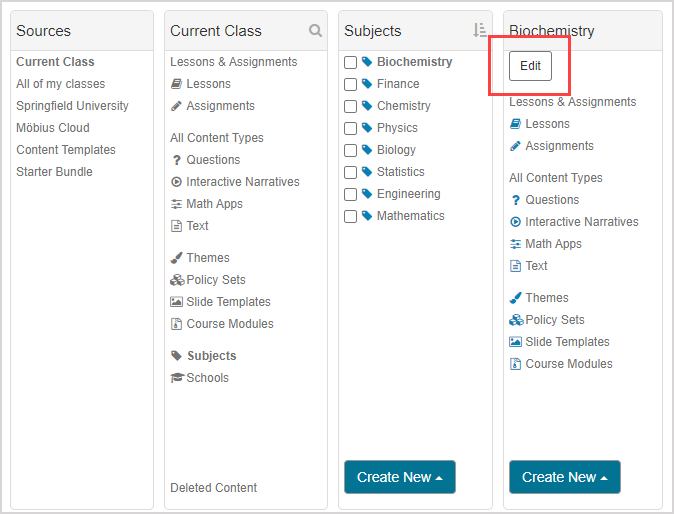674x514 pixels.
Task: Click the Themes paintbrush icon in Biochemistry panel
Action: pos(516,298)
